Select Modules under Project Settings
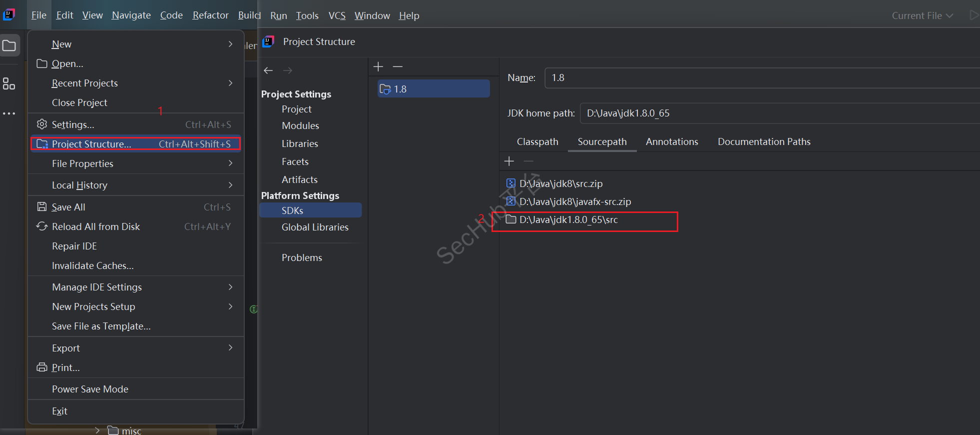The width and height of the screenshot is (980, 435). click(x=300, y=125)
